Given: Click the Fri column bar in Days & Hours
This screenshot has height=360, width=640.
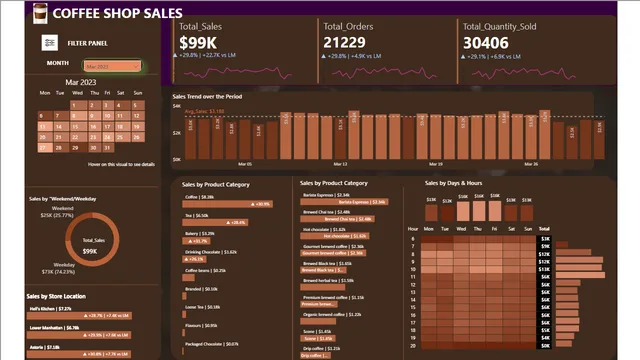Looking at the screenshot, I should 495,211.
